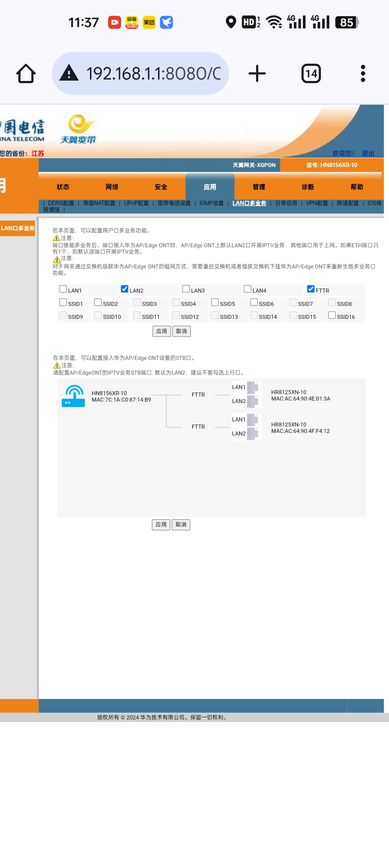Open IGMP设置 submenu
This screenshot has width=389, height=868.
pyautogui.click(x=211, y=203)
